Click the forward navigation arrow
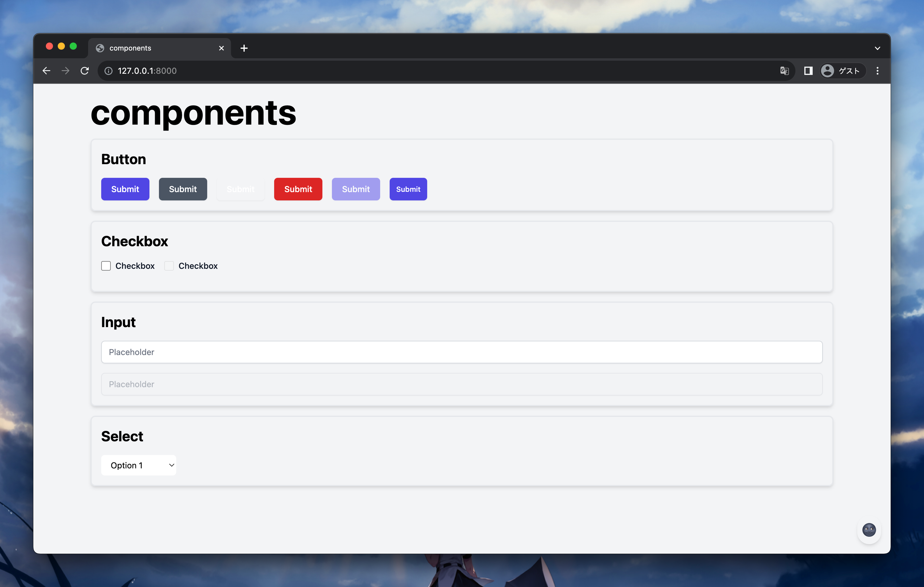Viewport: 924px width, 587px height. (x=65, y=70)
